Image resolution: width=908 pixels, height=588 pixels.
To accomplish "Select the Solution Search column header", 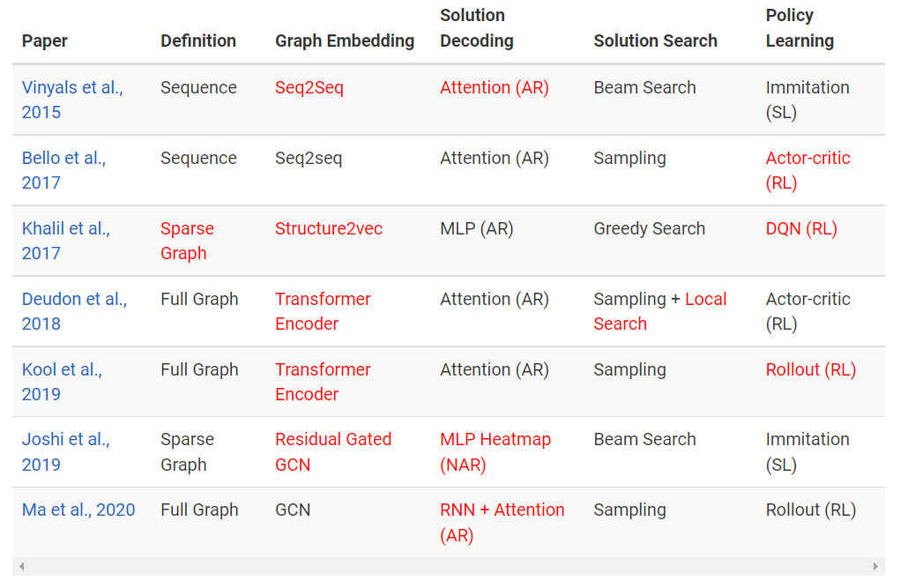I will pyautogui.click(x=655, y=41).
